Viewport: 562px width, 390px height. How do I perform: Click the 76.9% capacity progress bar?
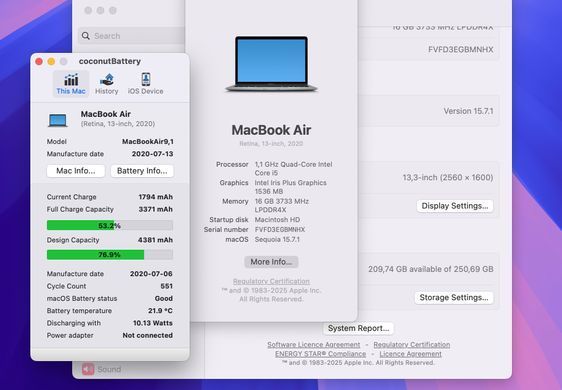110,255
